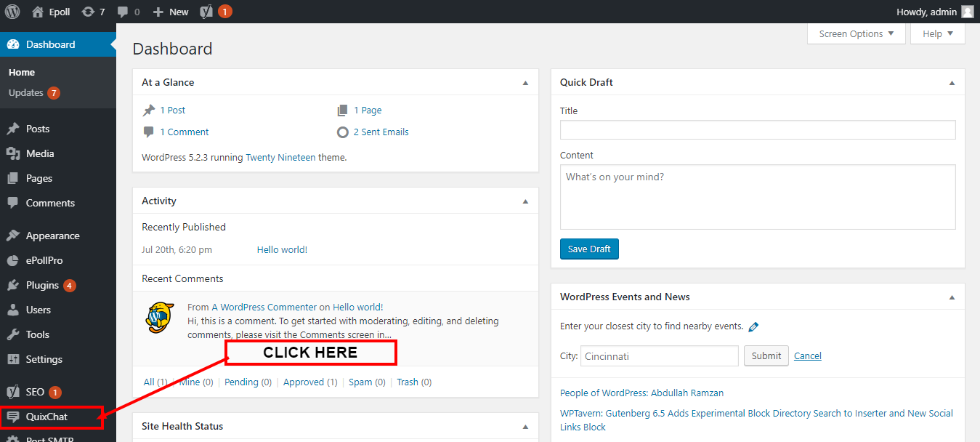Click the Quick Draft Title field

757,130
